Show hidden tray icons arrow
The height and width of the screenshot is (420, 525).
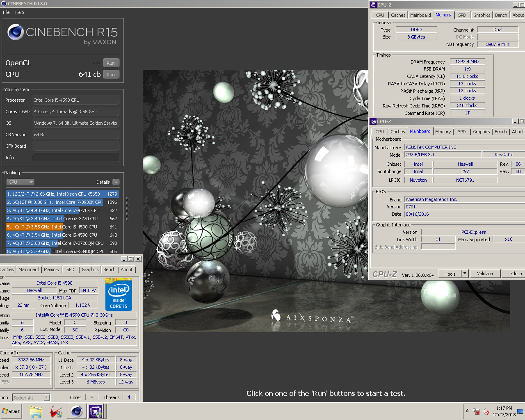(467, 411)
